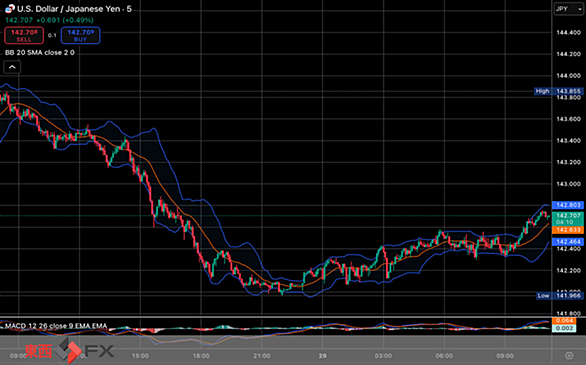Select the BB 20 SMA indicator legend
Viewport: 586px width, 365px height.
pyautogui.click(x=40, y=53)
